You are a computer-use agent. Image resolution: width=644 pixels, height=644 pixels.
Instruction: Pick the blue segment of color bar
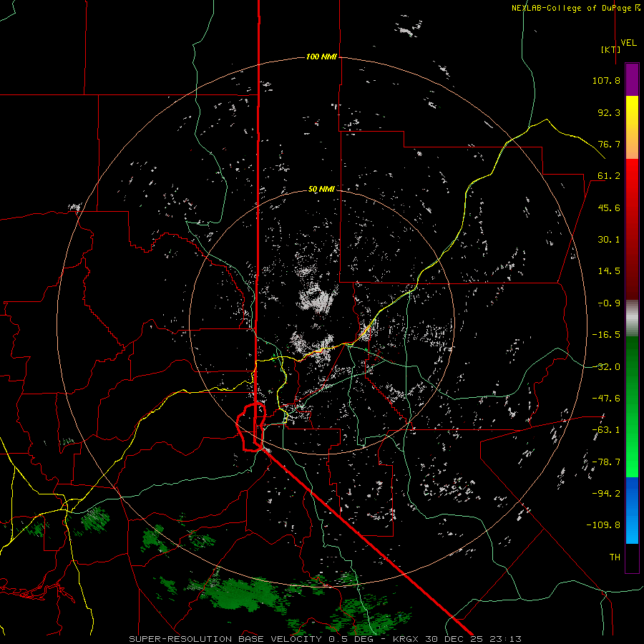632,510
